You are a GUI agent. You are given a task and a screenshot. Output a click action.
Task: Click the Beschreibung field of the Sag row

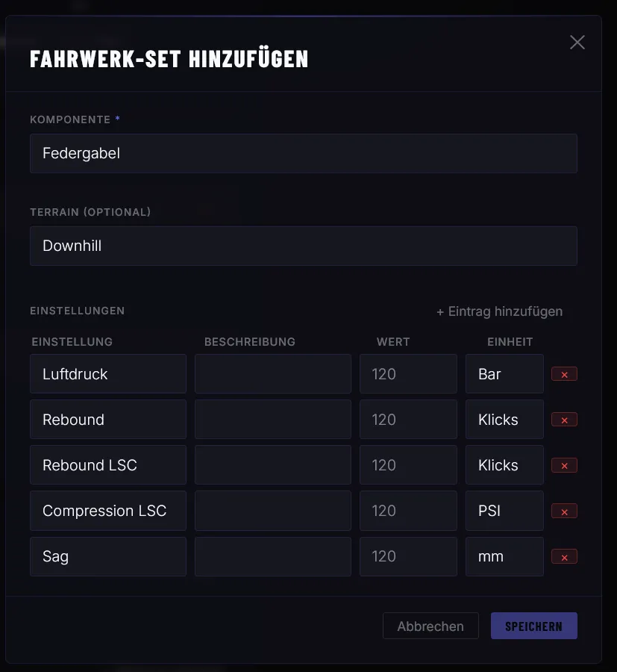272,556
